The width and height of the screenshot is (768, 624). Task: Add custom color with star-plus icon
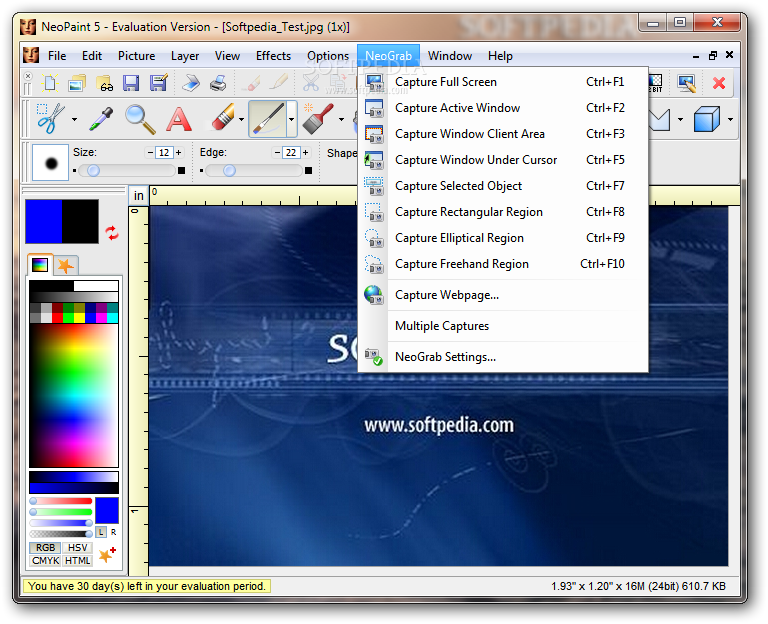(x=107, y=554)
